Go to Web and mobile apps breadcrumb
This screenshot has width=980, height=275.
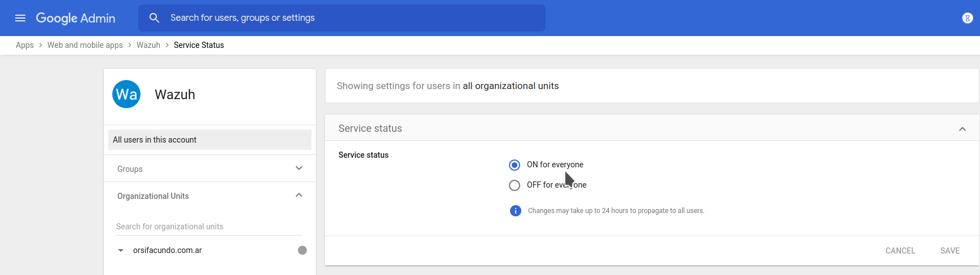tap(85, 45)
